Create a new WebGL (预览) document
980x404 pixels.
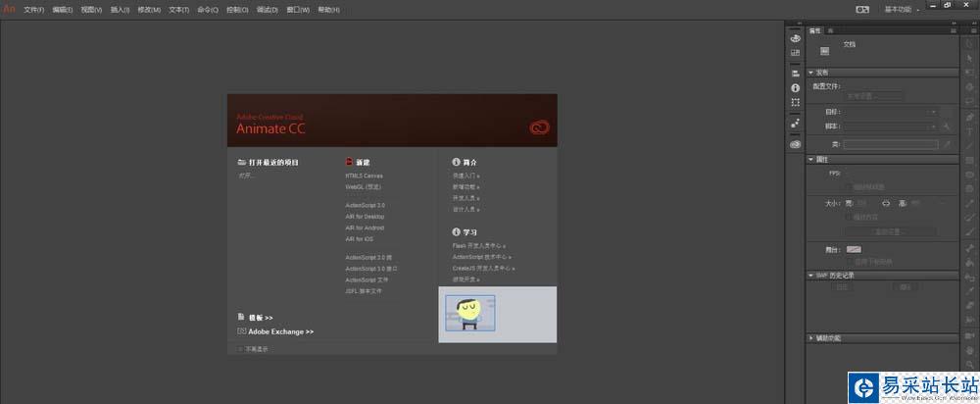point(364,187)
